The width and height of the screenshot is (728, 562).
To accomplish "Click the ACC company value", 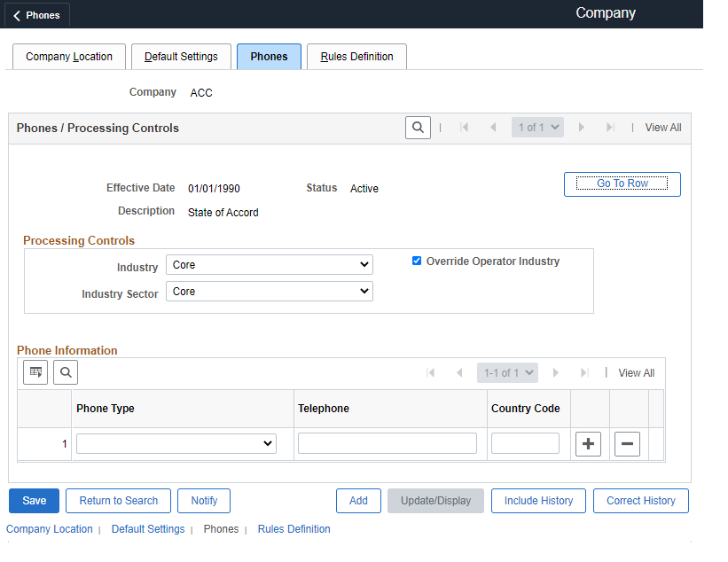I will tap(201, 93).
